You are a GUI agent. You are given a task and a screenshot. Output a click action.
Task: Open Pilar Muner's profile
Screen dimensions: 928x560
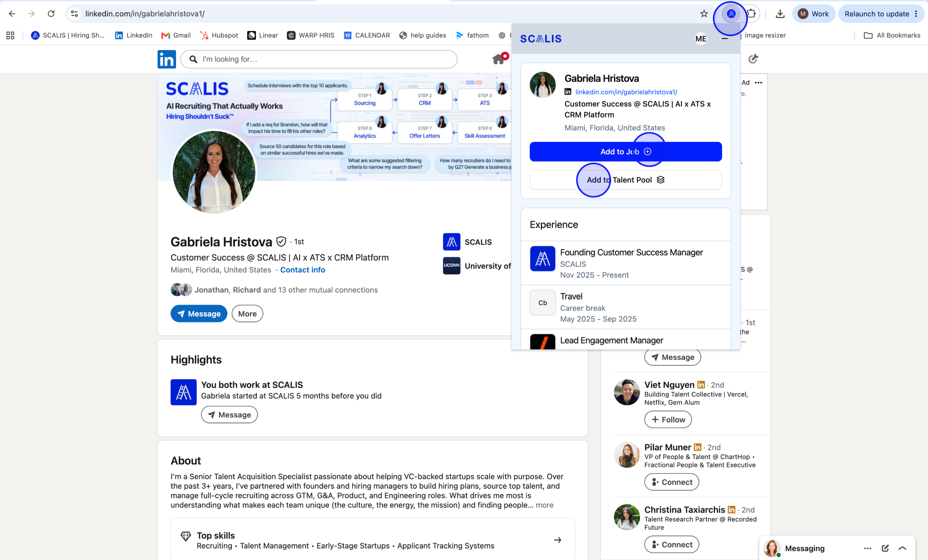667,447
